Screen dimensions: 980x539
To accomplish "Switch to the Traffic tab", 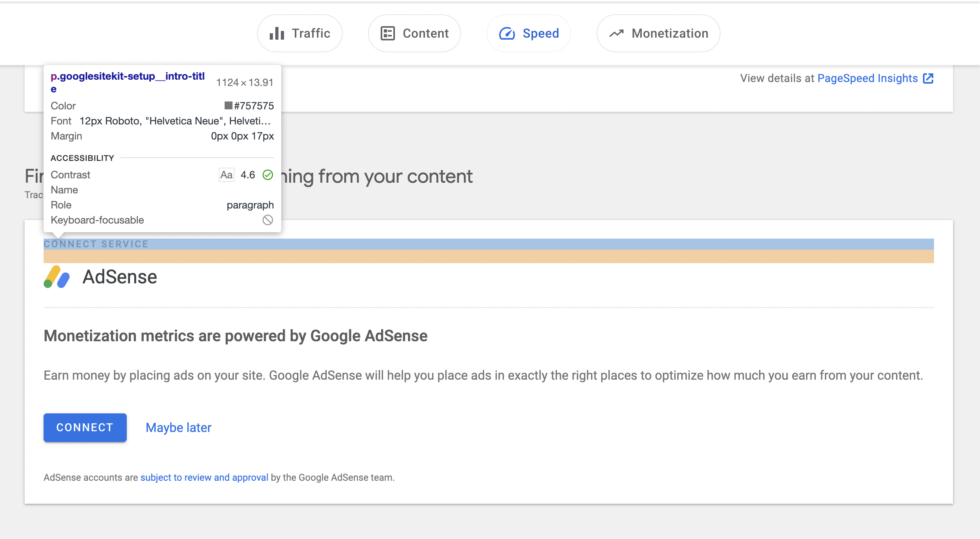I will click(x=311, y=33).
